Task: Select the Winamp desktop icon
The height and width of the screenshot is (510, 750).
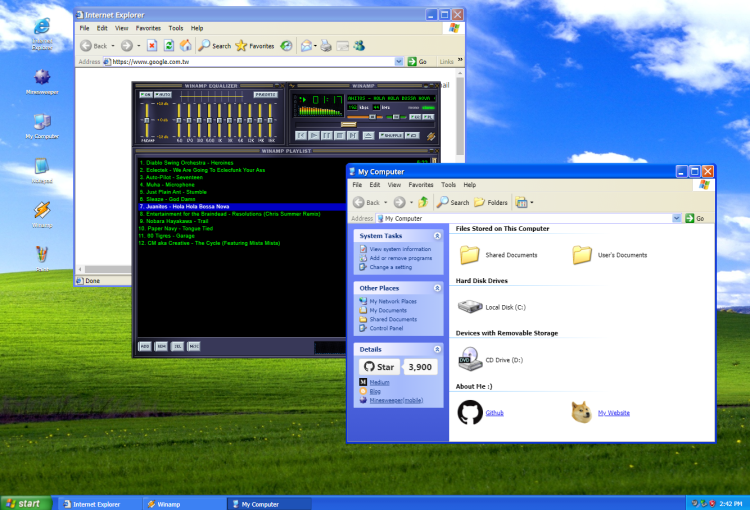Action: 42,210
